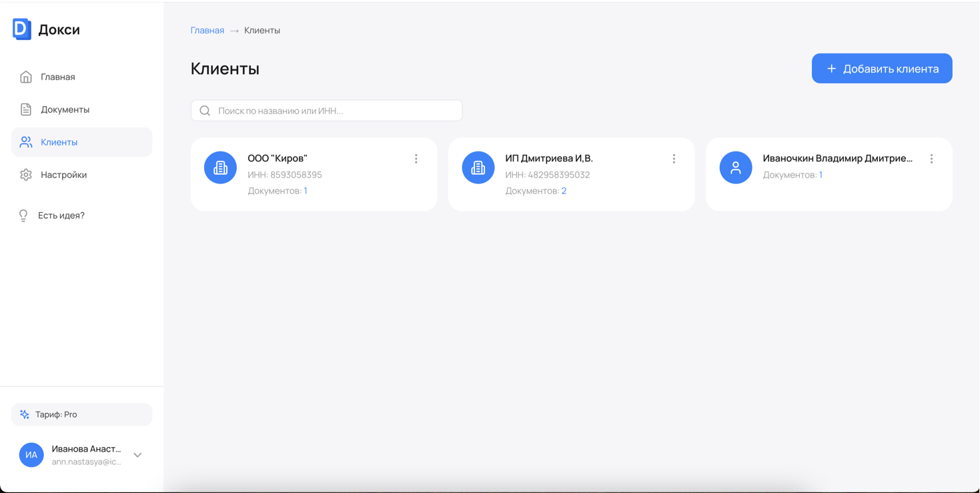Image resolution: width=980 pixels, height=493 pixels.
Task: Click the person avatar of Иваночкин Владимир
Action: click(736, 167)
